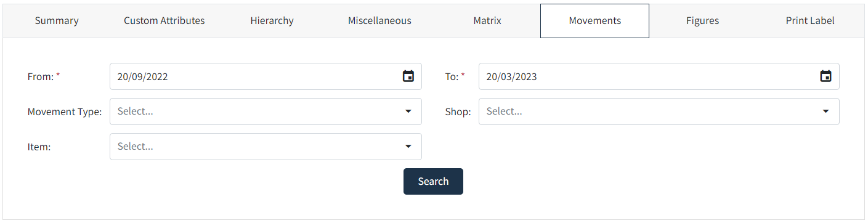Open the Figures tab

pos(702,21)
